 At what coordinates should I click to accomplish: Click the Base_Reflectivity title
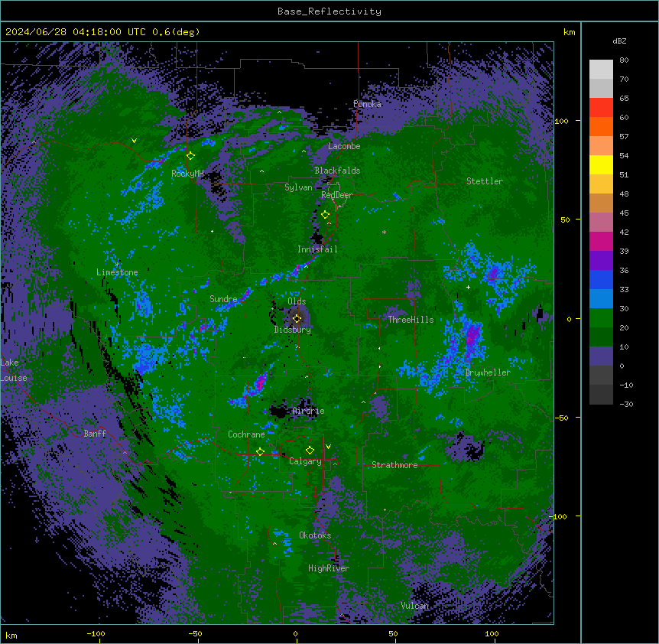click(329, 11)
